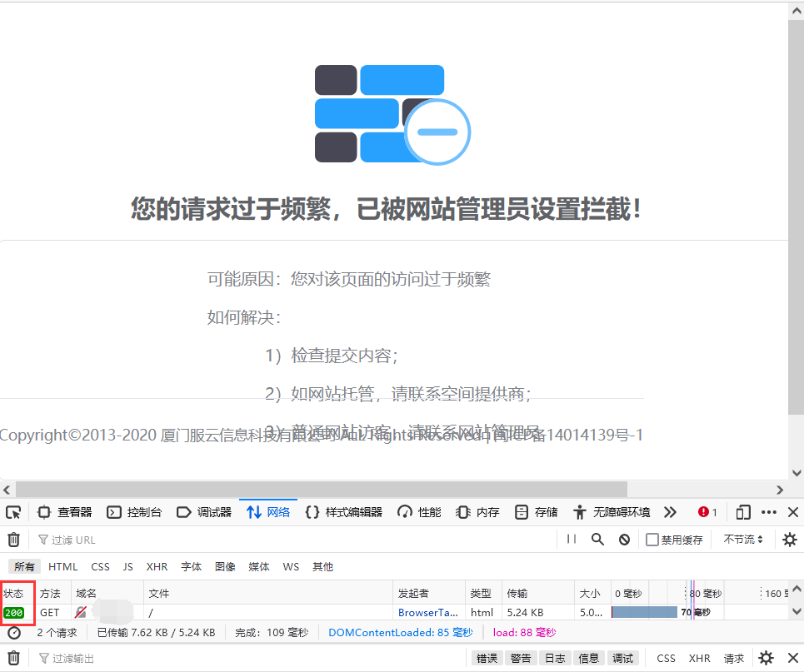
Task: Switch to the 调试器 tab
Action: coord(204,512)
